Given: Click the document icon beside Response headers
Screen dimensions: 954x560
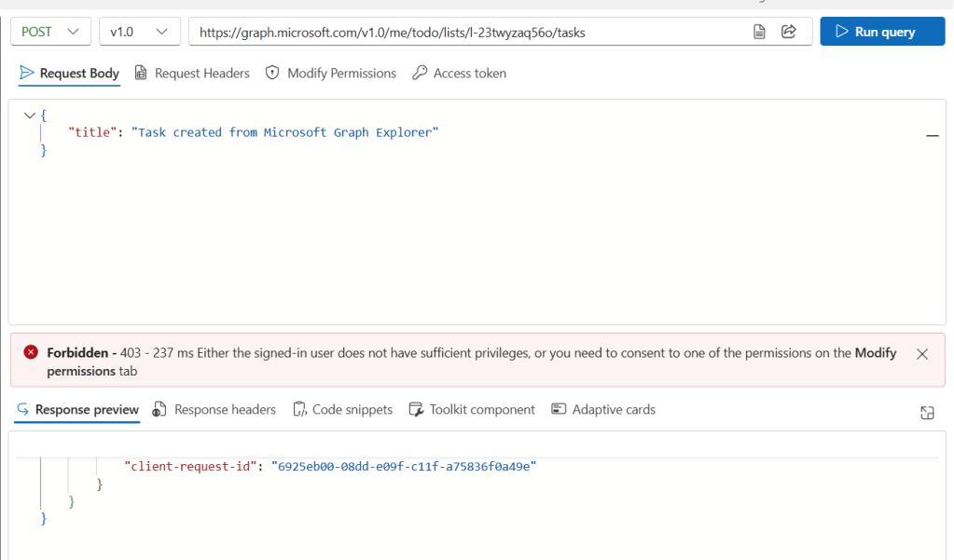Looking at the screenshot, I should point(159,409).
